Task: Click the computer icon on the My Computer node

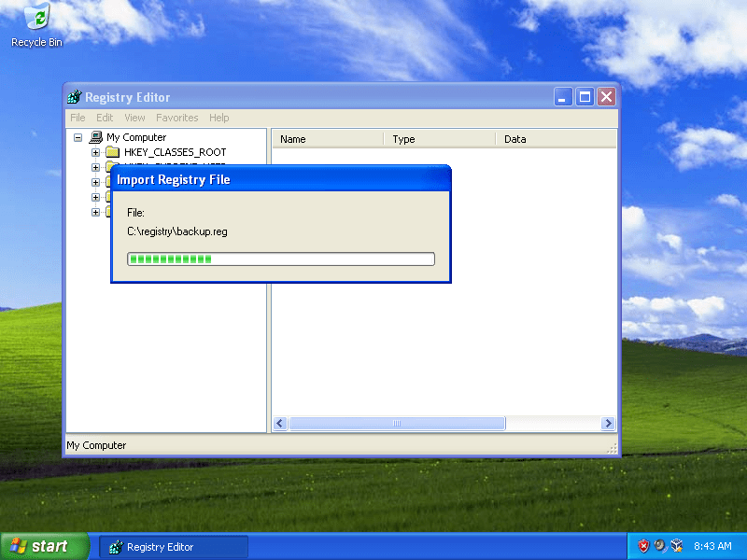Action: [x=97, y=136]
